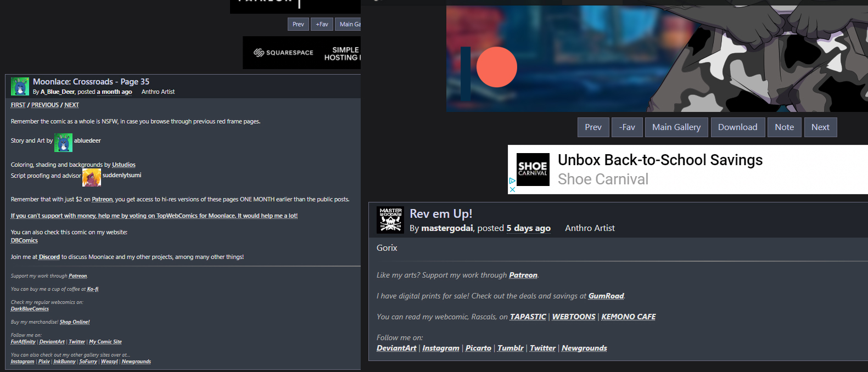The image size is (868, 372).
Task: Open the suddenlytsumi username link
Action: coord(122,175)
